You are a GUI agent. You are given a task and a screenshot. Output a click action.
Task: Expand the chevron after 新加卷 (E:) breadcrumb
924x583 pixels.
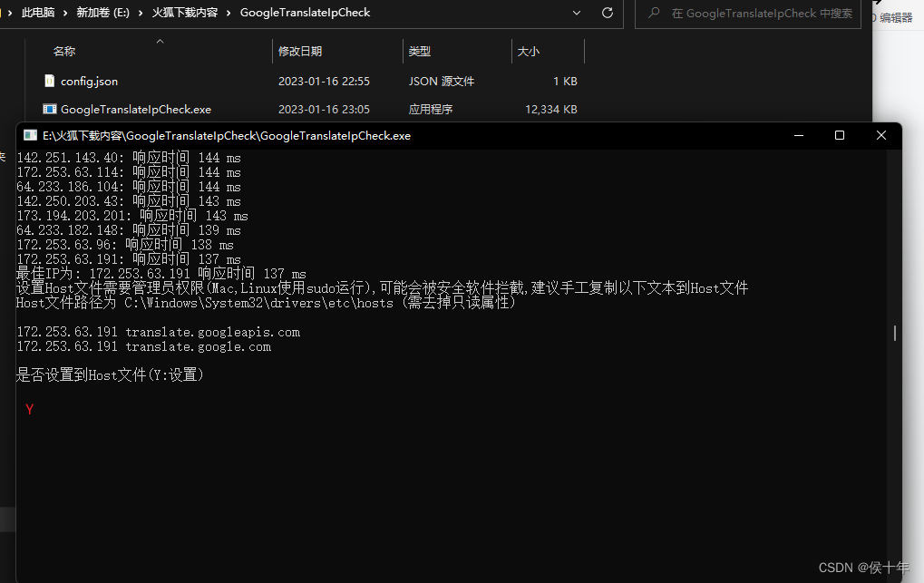coord(141,13)
